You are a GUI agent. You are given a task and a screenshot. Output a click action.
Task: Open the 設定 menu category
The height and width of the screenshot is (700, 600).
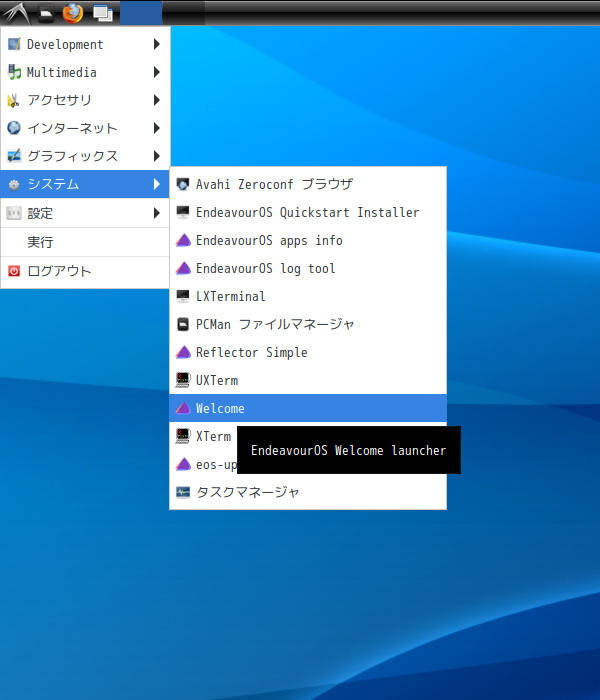click(x=85, y=213)
